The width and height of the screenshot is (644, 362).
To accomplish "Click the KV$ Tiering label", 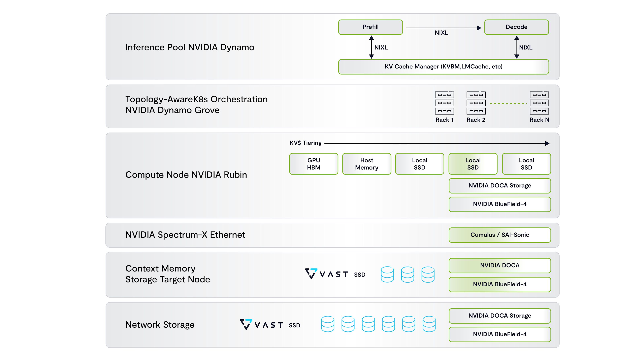I will click(305, 143).
